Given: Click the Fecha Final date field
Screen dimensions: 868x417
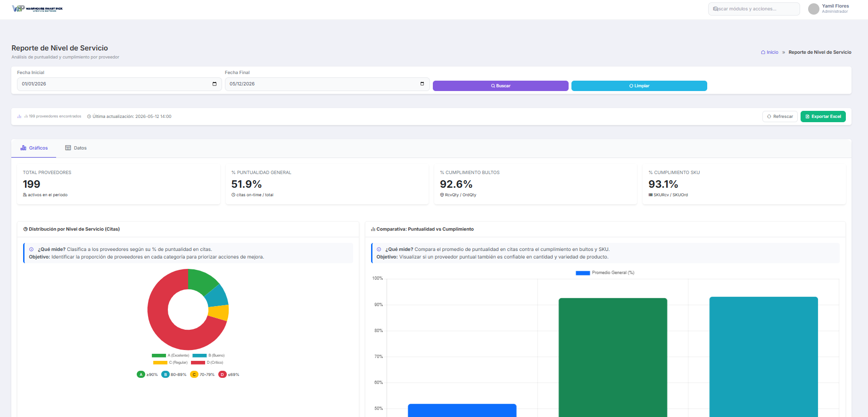Looking at the screenshot, I should pos(327,84).
